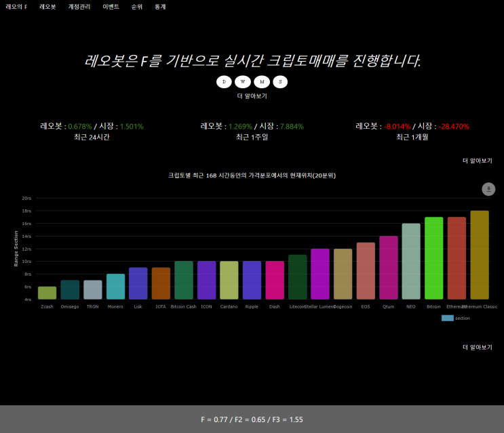This screenshot has height=433, width=504.
Task: Select the W round period button
Action: point(243,82)
